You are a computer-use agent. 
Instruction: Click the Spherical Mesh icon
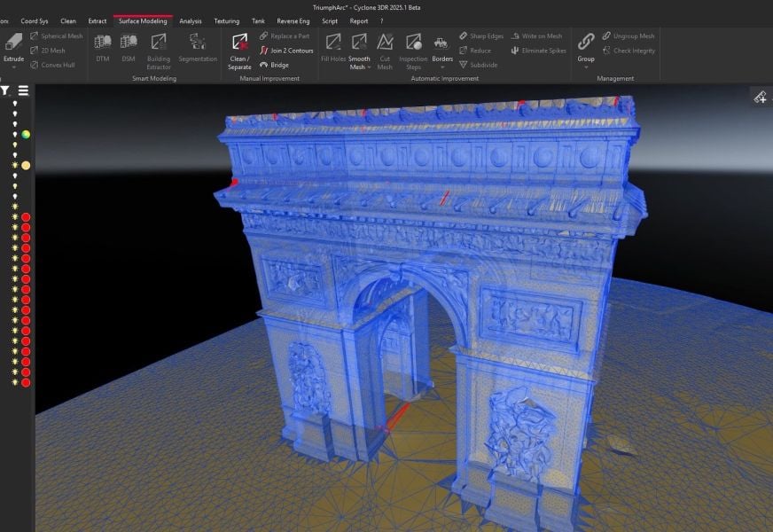34,36
